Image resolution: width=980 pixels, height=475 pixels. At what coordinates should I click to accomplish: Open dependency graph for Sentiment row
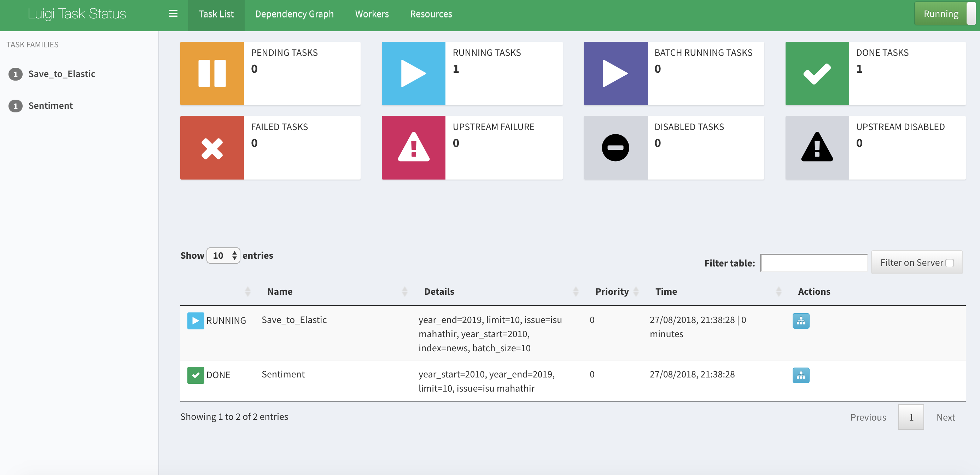pyautogui.click(x=800, y=375)
